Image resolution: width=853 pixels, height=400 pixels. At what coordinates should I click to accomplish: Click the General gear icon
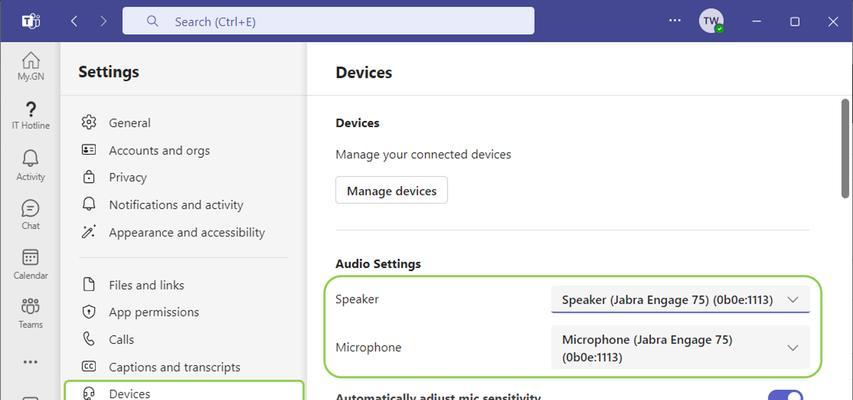coord(89,122)
